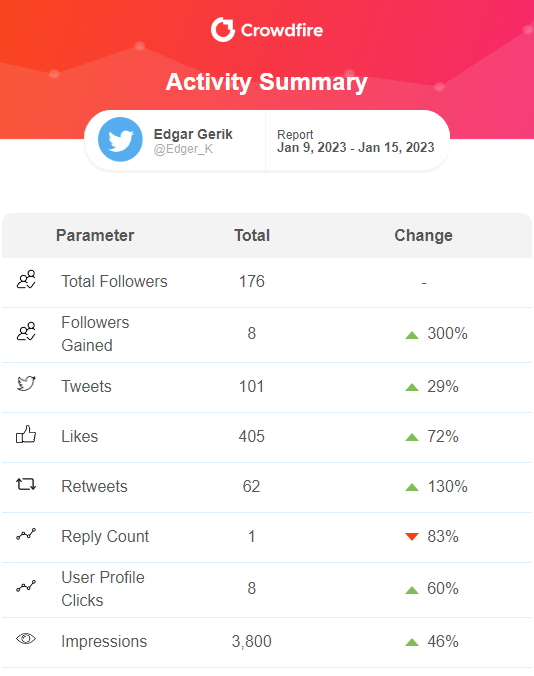The width and height of the screenshot is (534, 676).
Task: Click the Activity Summary heading
Action: pyautogui.click(x=267, y=82)
